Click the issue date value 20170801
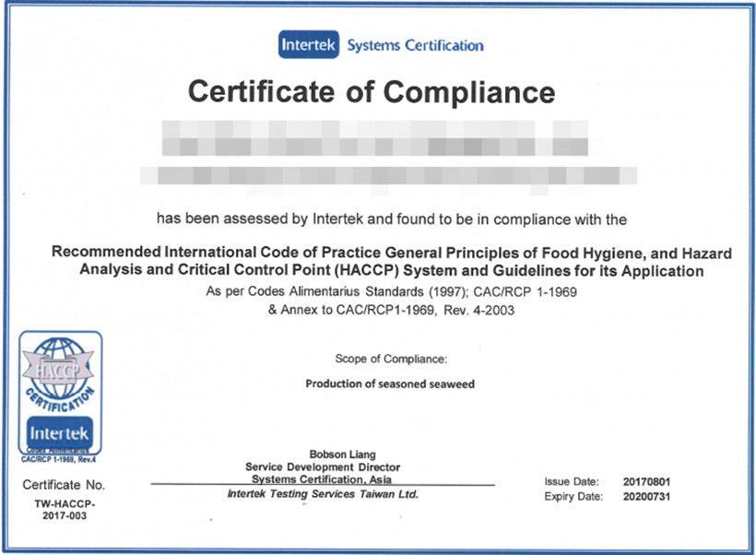The height and width of the screenshot is (555, 756). [x=647, y=481]
